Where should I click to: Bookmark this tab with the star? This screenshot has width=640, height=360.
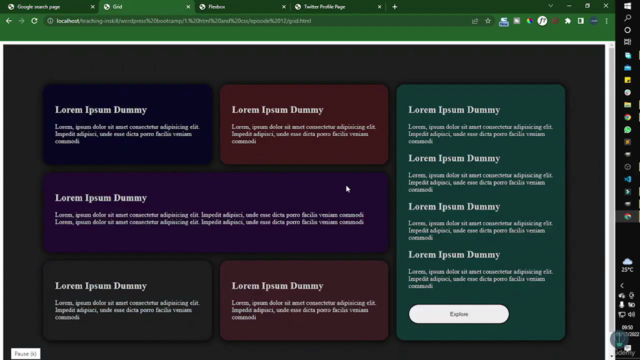click(488, 21)
